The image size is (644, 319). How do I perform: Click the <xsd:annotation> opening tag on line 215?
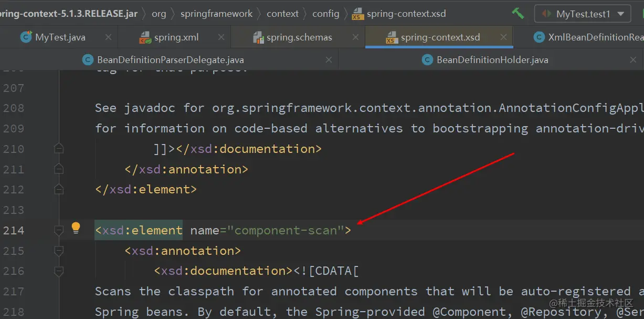pyautogui.click(x=183, y=251)
